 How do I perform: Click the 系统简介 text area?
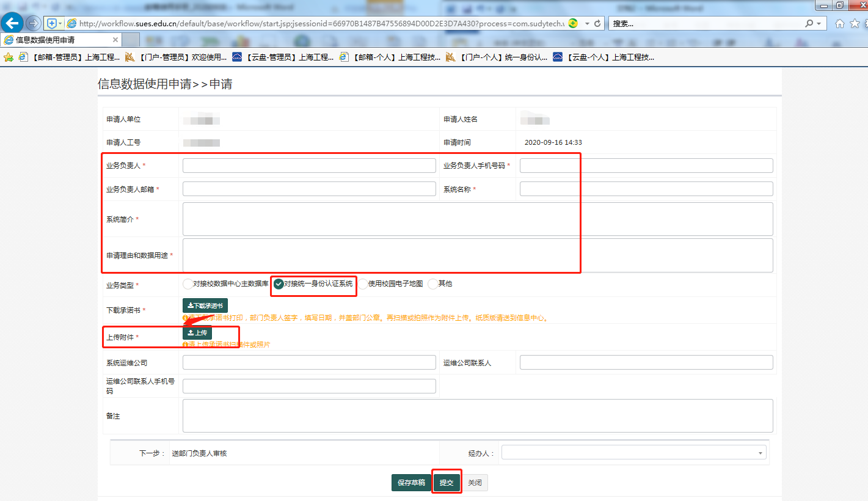coord(478,219)
